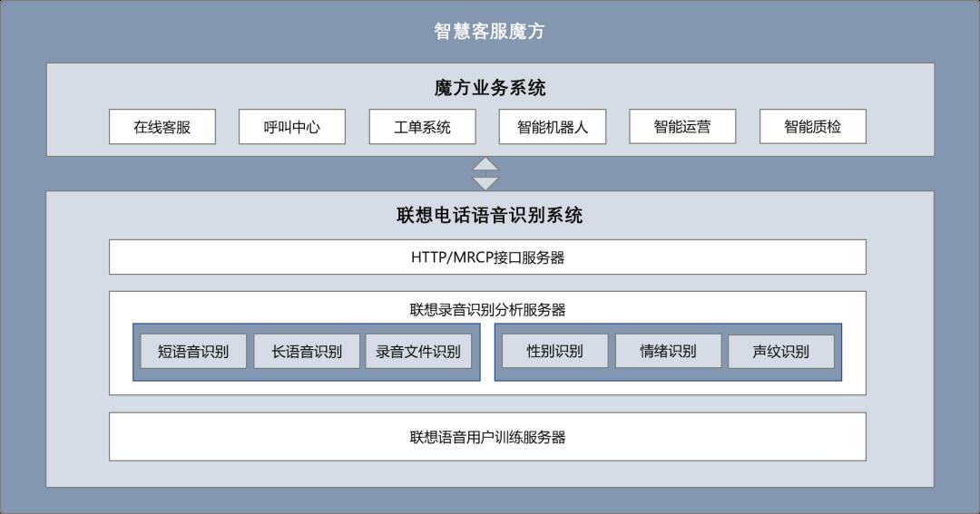
Task: Click the 联想语音用户训练服务器 box
Action: [x=487, y=437]
